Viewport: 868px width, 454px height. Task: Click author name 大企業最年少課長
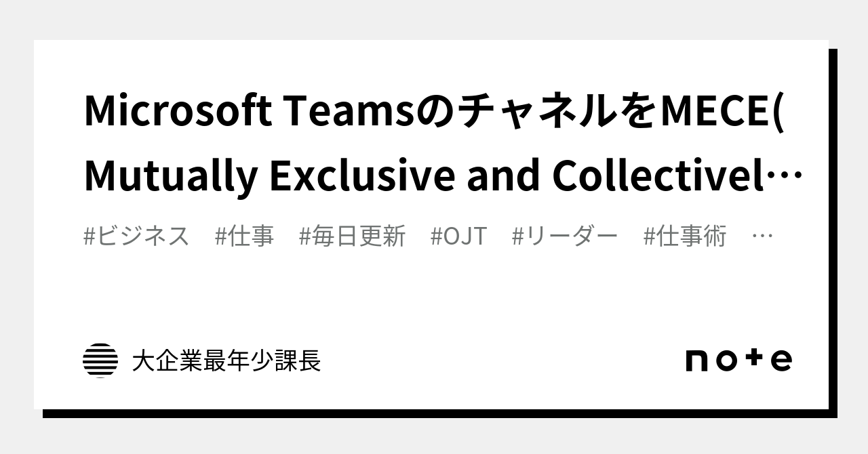[x=226, y=360]
